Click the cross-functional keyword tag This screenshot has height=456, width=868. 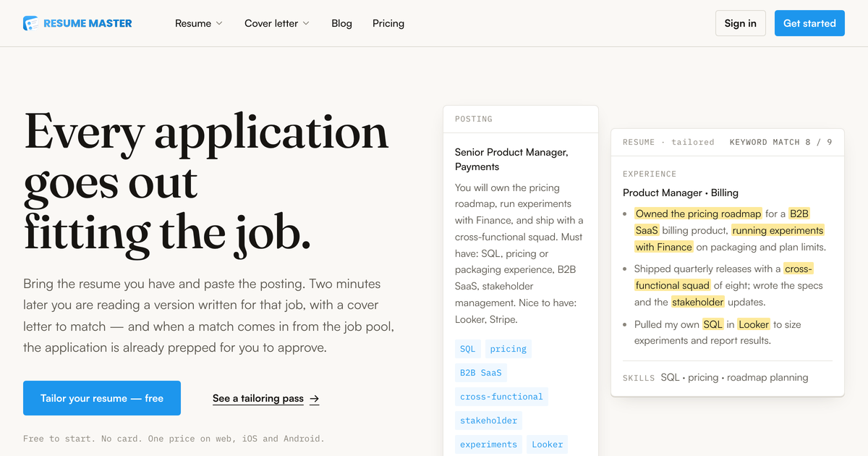click(x=501, y=397)
